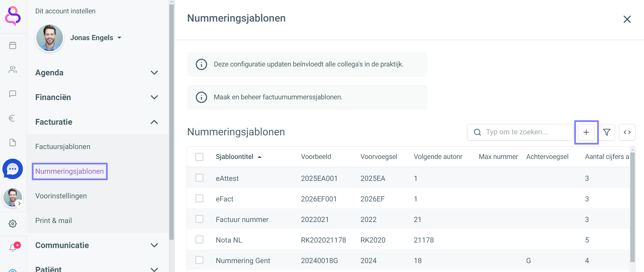Select Nummeringsjablonen menu item
This screenshot has height=272, width=644.
[69, 171]
